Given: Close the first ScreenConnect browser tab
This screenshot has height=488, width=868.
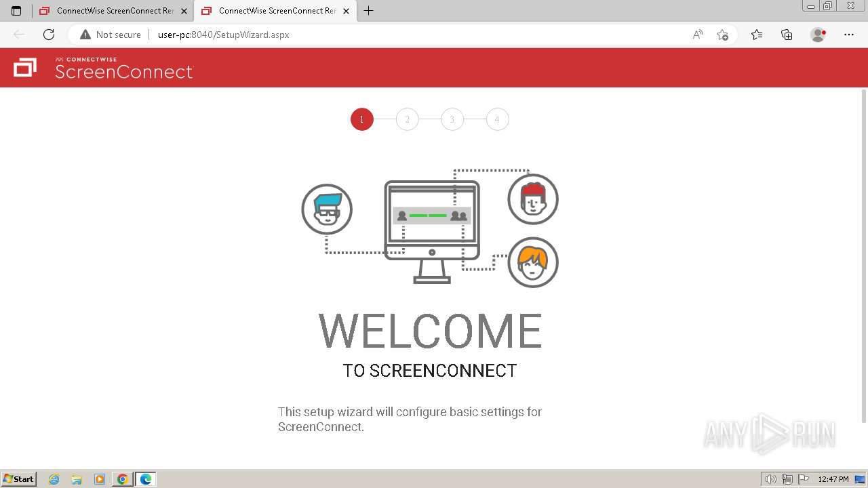Looking at the screenshot, I should coord(184,11).
